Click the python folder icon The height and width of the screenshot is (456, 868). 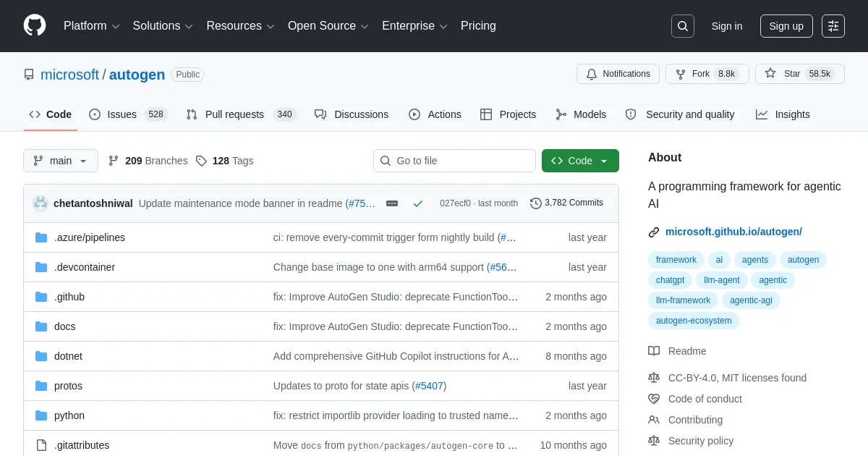coord(41,415)
